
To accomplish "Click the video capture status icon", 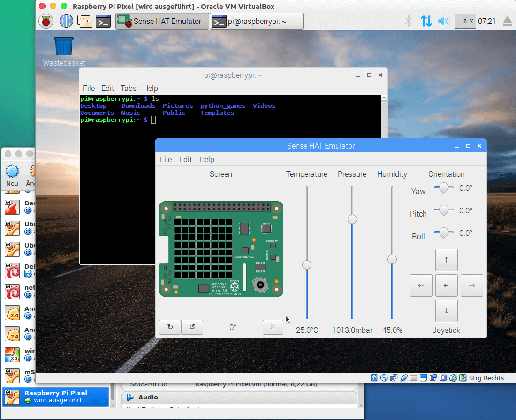I will 433,378.
